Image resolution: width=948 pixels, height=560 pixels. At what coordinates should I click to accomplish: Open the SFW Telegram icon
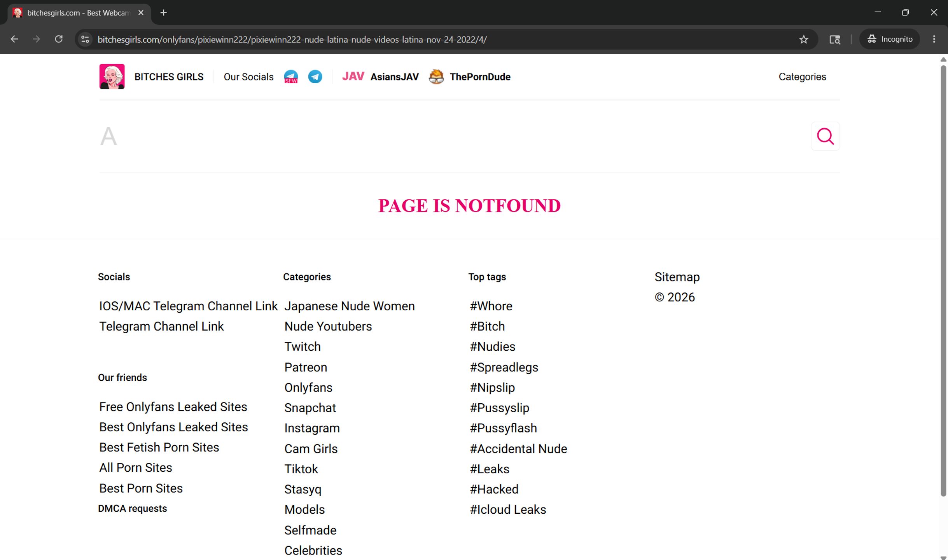pos(291,77)
